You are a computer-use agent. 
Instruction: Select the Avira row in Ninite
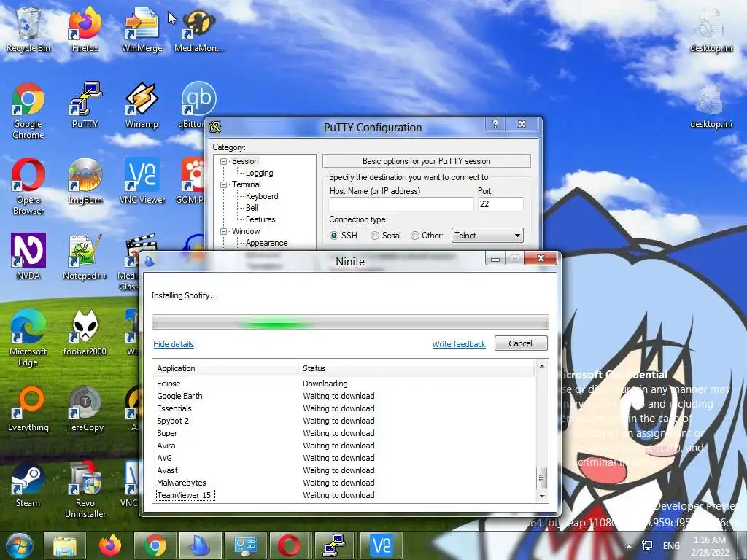coord(344,446)
